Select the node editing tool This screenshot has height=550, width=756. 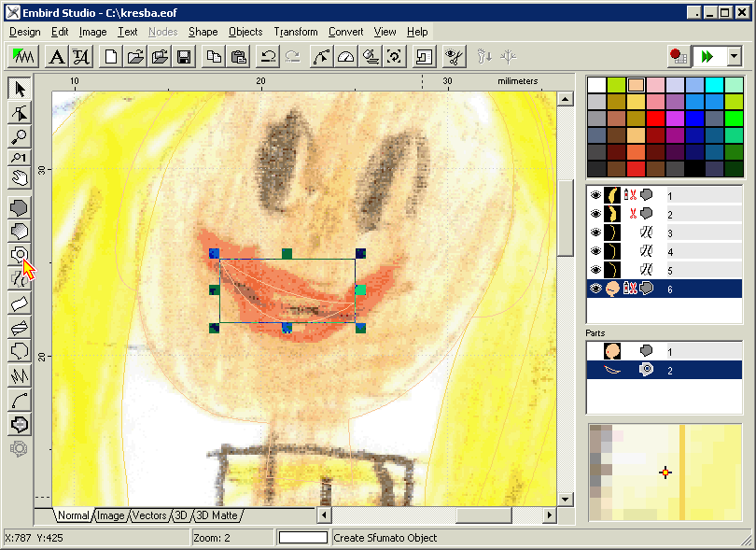(x=20, y=113)
